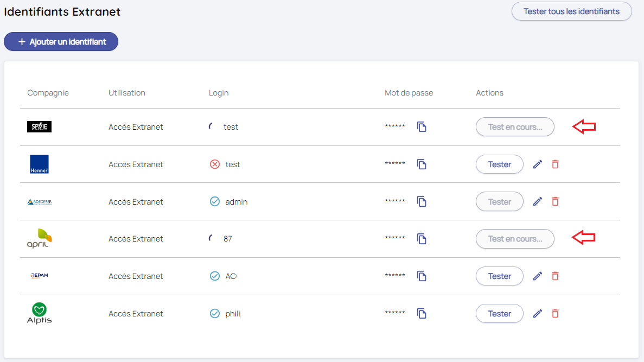Edit the Alptis credential with pencil icon

pyautogui.click(x=538, y=314)
